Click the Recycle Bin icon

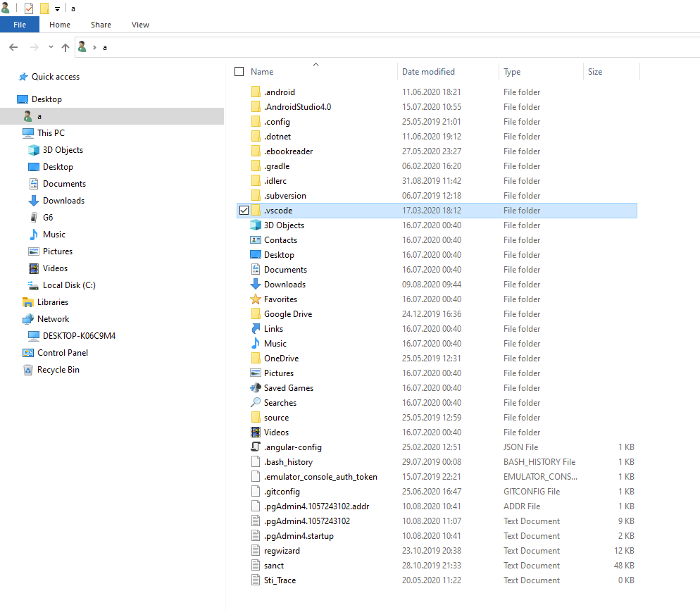pyautogui.click(x=28, y=370)
